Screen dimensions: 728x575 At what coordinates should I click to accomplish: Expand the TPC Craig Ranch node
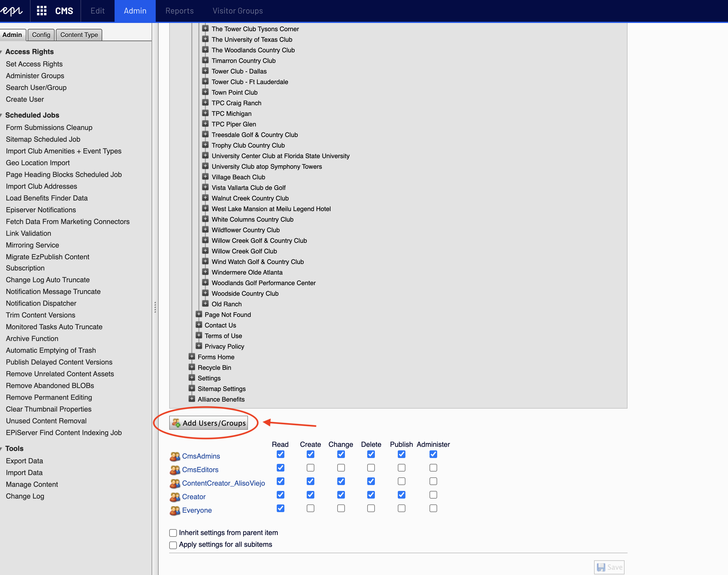[205, 103]
